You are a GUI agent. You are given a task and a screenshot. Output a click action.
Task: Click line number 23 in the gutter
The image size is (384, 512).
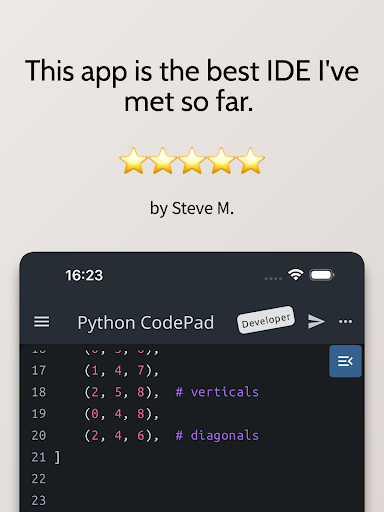(x=39, y=501)
